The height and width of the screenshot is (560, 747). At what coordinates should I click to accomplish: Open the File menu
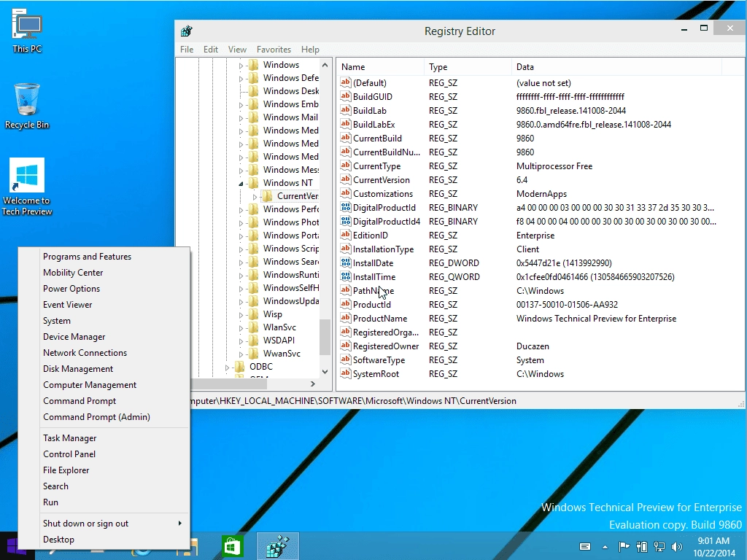coord(187,50)
